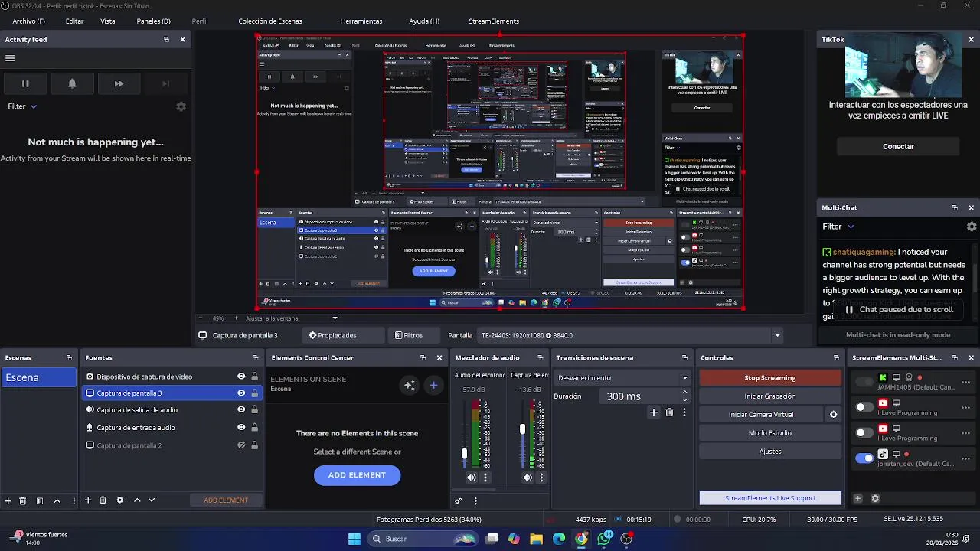Open Multi-Stream settings gear icon
Screen dimensions: 980x551
[875, 498]
